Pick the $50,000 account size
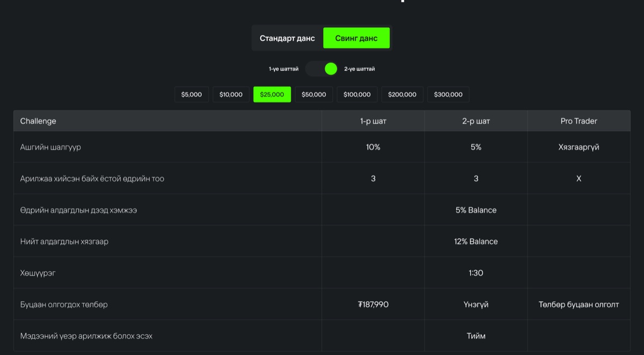This screenshot has width=644, height=355. 314,94
